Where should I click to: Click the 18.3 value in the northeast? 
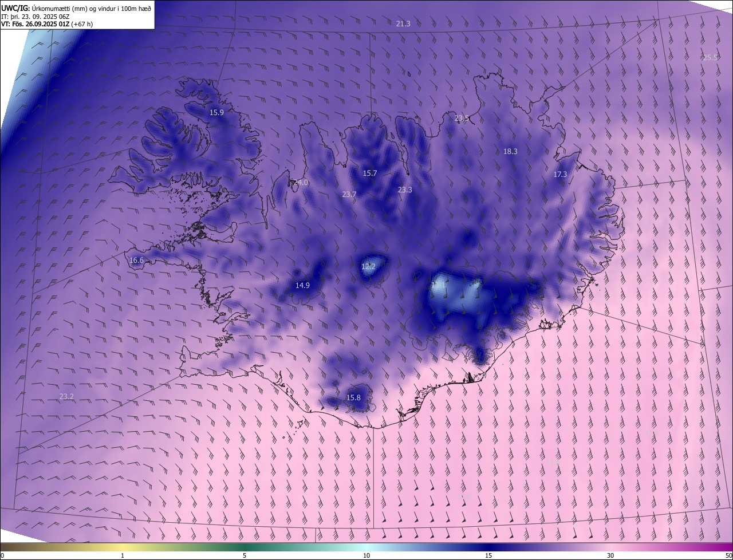pyautogui.click(x=510, y=151)
